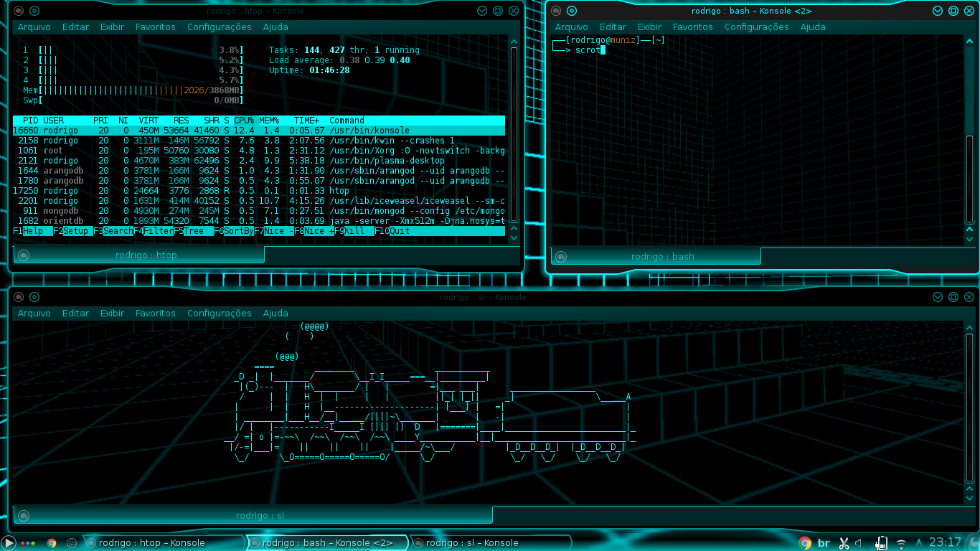This screenshot has height=551, width=980.
Task: Toggle on-all-desktops pin for bash Konsole window
Action: [572, 11]
